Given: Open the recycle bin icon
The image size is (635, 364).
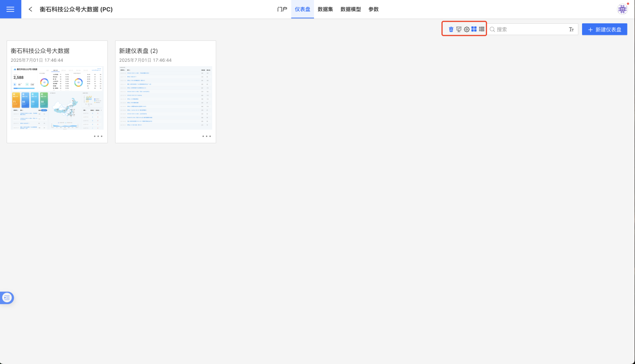Looking at the screenshot, I should [451, 30].
